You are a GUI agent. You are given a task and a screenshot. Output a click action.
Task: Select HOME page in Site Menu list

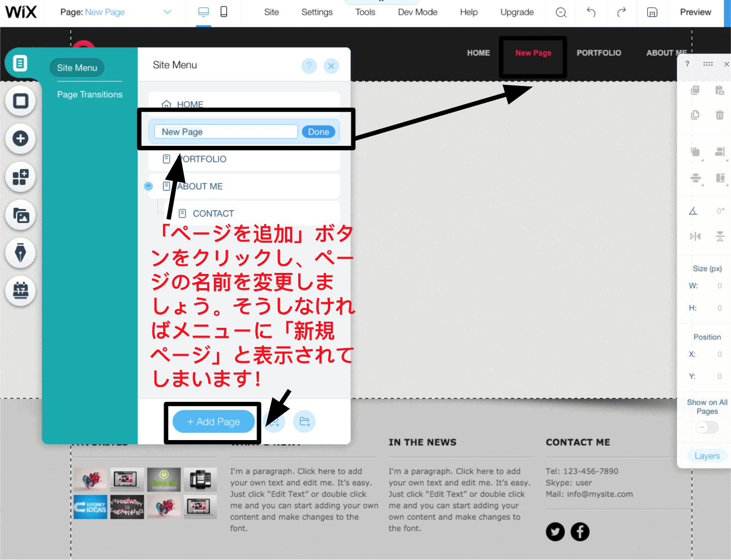pyautogui.click(x=244, y=104)
